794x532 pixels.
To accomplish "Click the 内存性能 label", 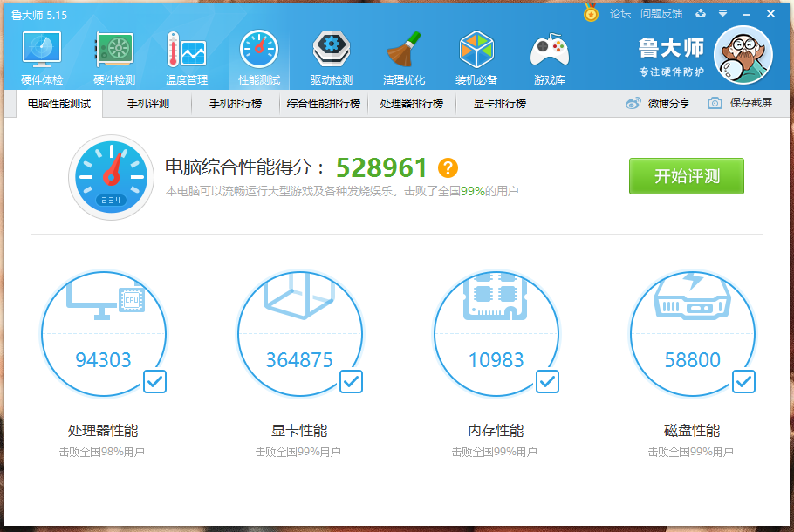I will point(496,431).
